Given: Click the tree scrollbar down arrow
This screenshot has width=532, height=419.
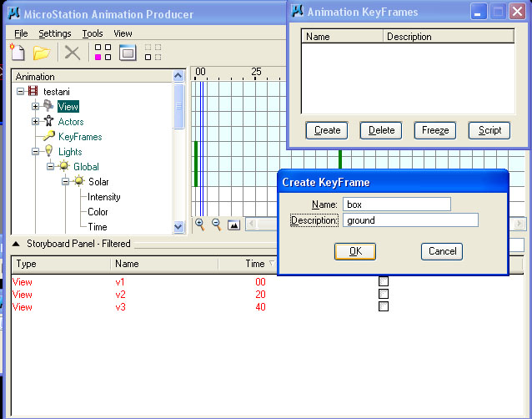Looking at the screenshot, I should [178, 226].
